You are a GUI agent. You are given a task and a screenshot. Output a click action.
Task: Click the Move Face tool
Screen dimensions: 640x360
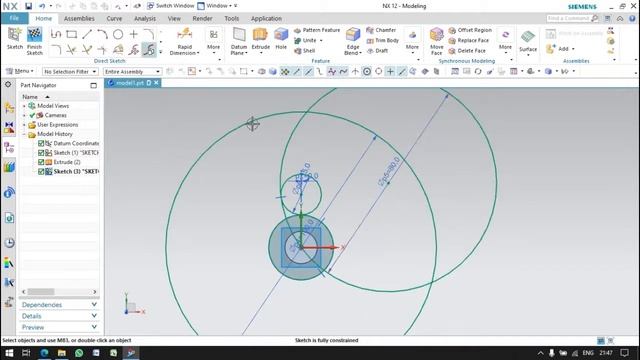tap(436, 41)
